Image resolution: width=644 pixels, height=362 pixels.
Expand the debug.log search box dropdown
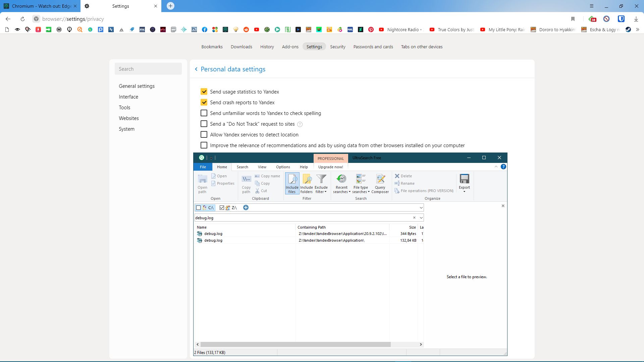point(421,218)
